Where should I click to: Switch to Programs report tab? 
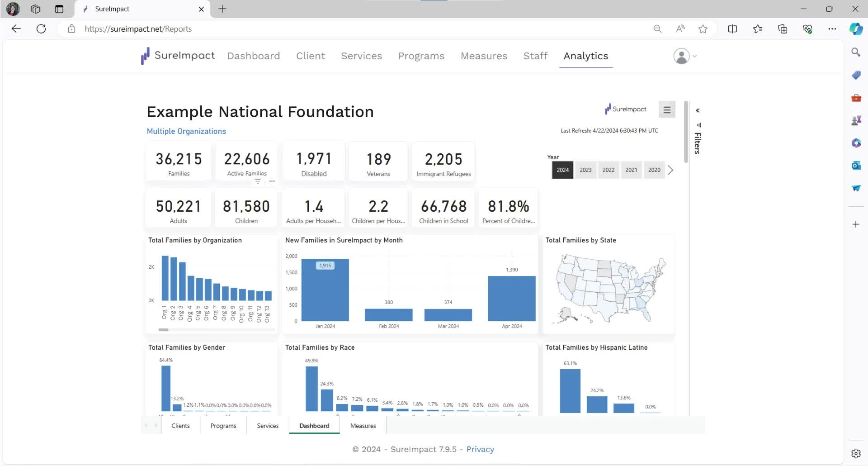223,426
